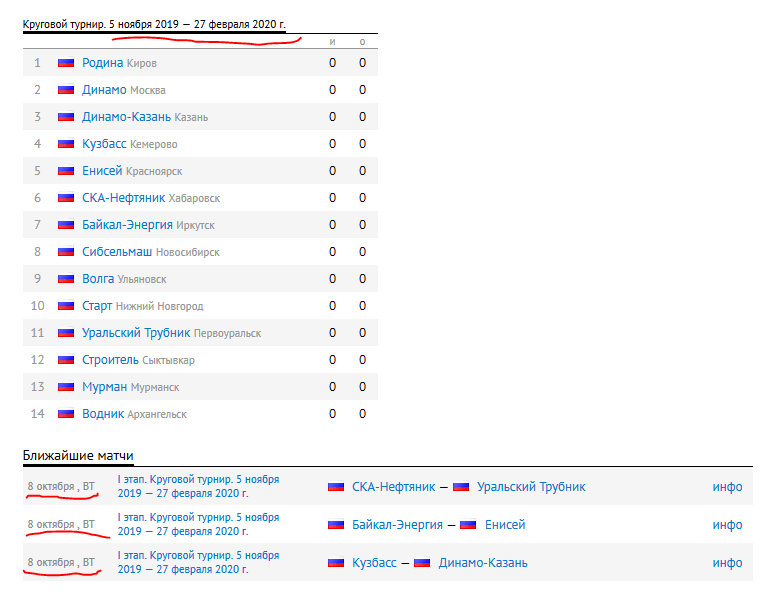Click the flag icon beside Родина
771x599 pixels.
tap(66, 63)
